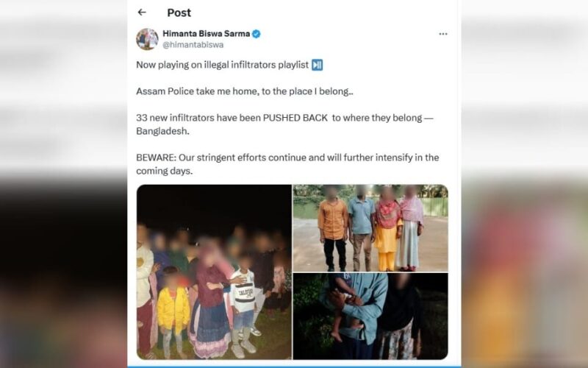Open the bottom-right nighttime photo
Screen dimensions: 588x368
pos(370,316)
